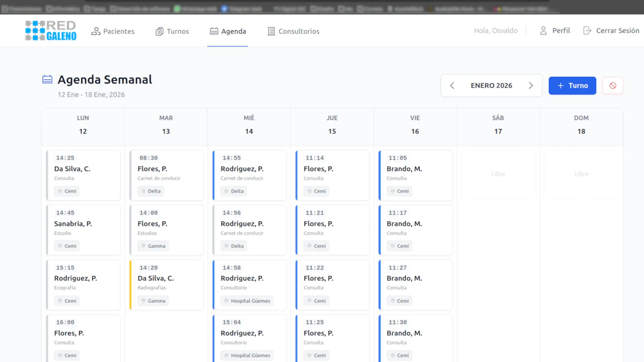Open the 11:05 Brando, M. appointment card
Screen dimensions: 644x362
tap(415, 174)
